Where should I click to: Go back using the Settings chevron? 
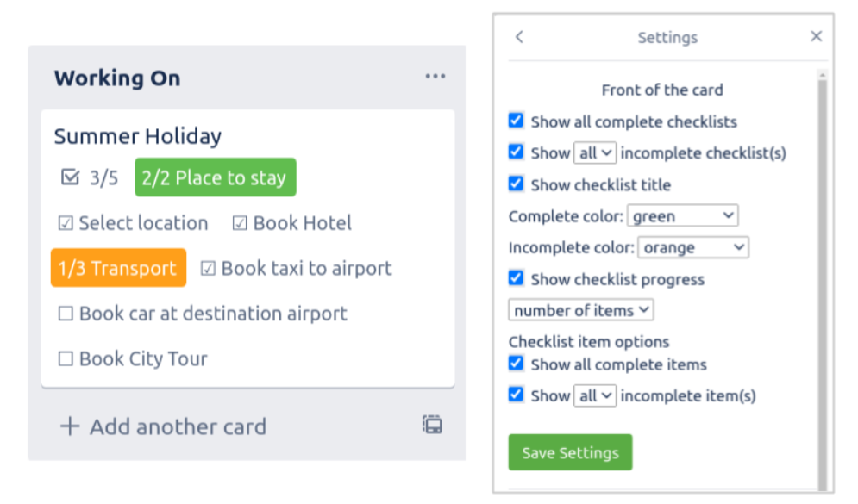(x=518, y=37)
